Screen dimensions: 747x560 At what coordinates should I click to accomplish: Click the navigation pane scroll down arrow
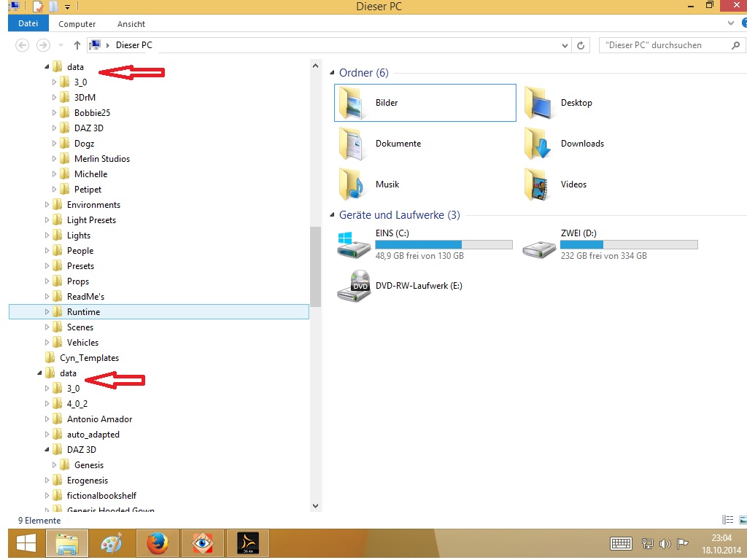315,506
